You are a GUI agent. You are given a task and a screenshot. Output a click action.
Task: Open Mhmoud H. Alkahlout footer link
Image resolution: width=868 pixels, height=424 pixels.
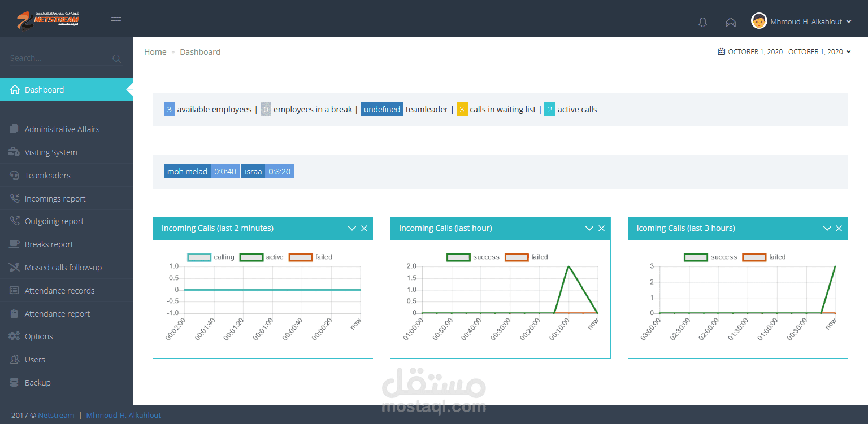click(x=124, y=415)
